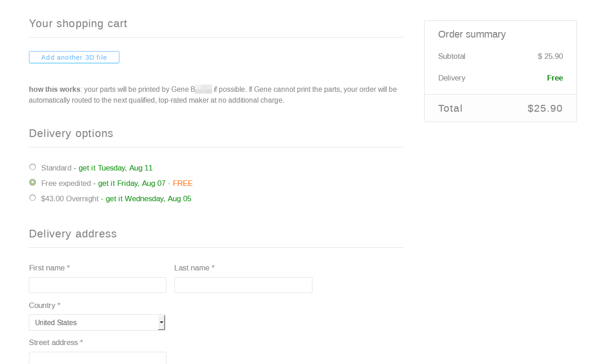Select the Standard delivery radio button
This screenshot has width=600, height=364.
pos(33,167)
